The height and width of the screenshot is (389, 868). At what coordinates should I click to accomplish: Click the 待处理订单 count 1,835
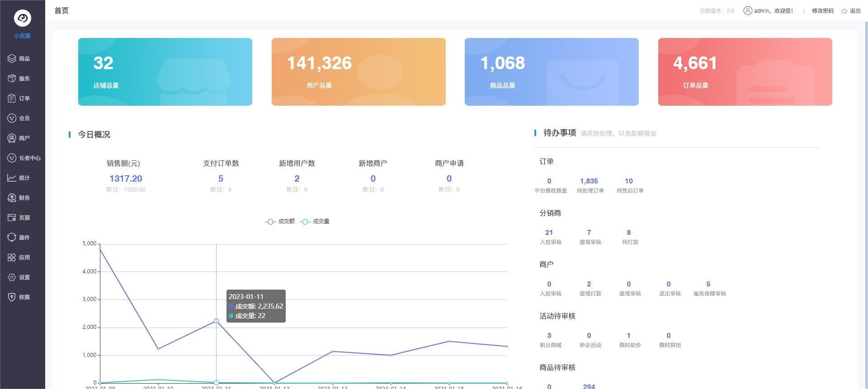pyautogui.click(x=589, y=181)
